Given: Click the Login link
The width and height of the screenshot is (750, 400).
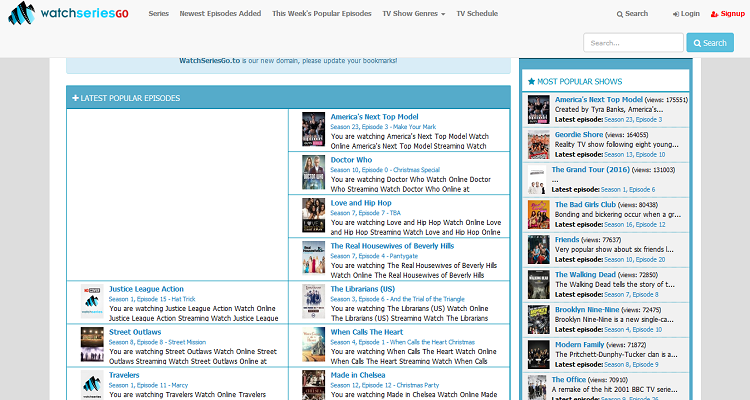Looking at the screenshot, I should pyautogui.click(x=686, y=14).
